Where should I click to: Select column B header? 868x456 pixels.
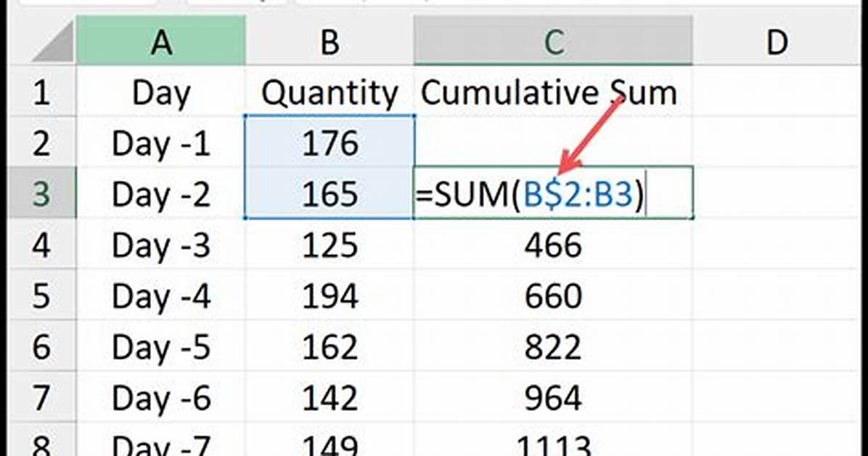[x=329, y=41]
